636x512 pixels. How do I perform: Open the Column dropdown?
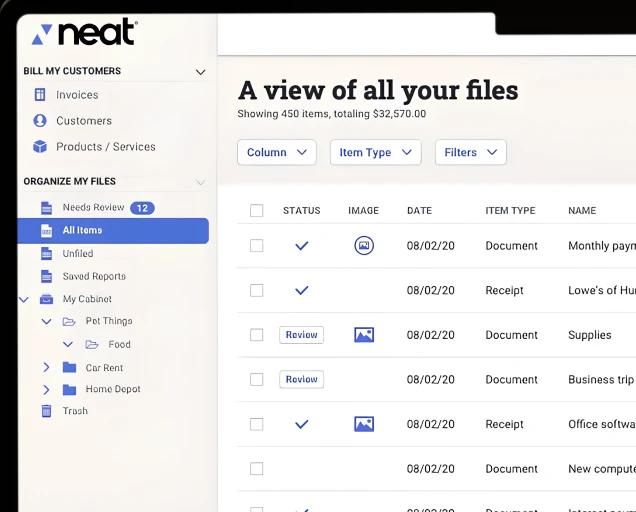point(276,153)
